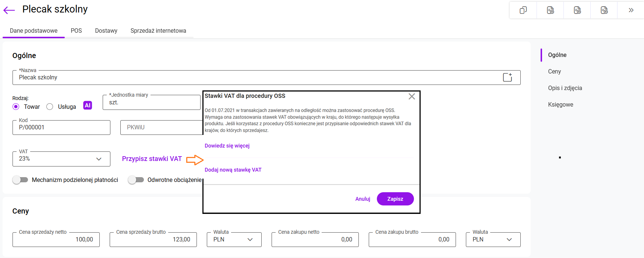Click the duplicate product icon in the top toolbar
644x258 pixels.
tap(523, 10)
